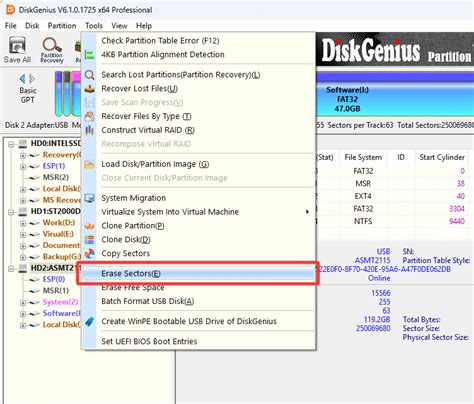Viewport: 474px width, 404px height.
Task: Select MSR(2) in the disk tree
Action: 56,177
